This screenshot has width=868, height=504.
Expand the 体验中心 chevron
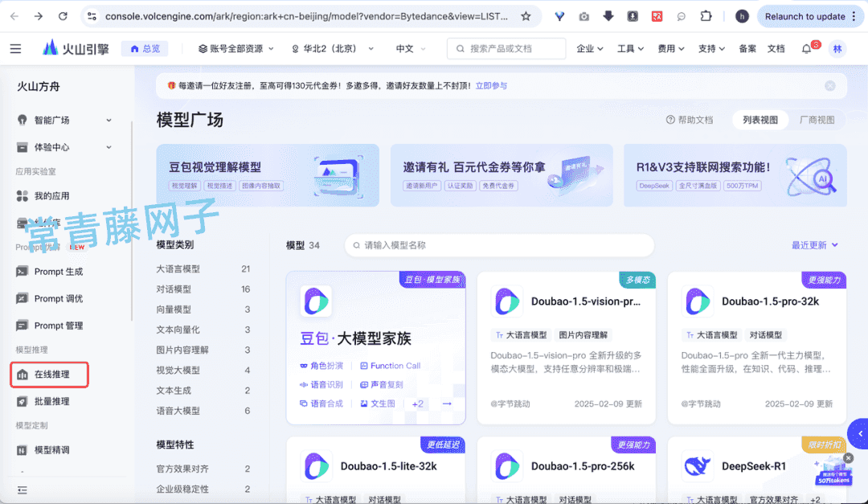coord(108,147)
